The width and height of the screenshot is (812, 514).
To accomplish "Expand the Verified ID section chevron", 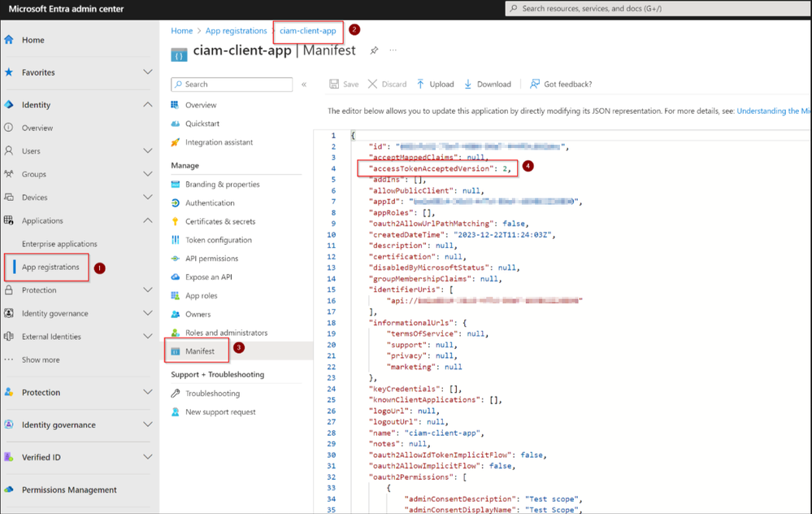I will pos(148,457).
